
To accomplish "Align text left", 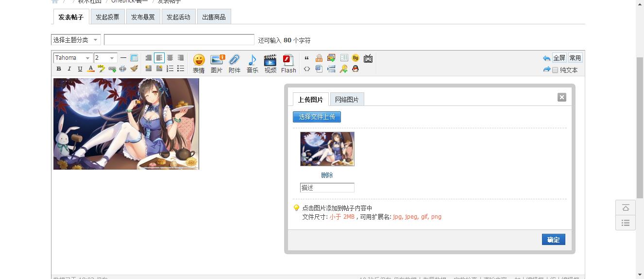I will [x=159, y=58].
